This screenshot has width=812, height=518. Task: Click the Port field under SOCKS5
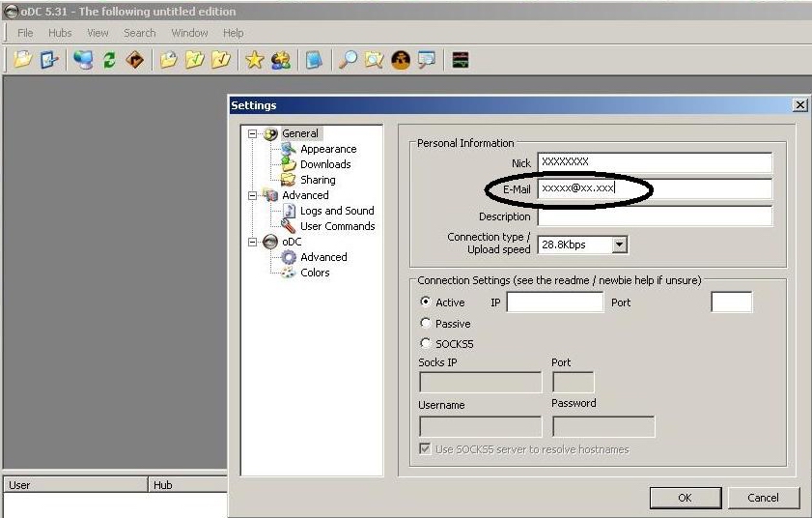(573, 382)
